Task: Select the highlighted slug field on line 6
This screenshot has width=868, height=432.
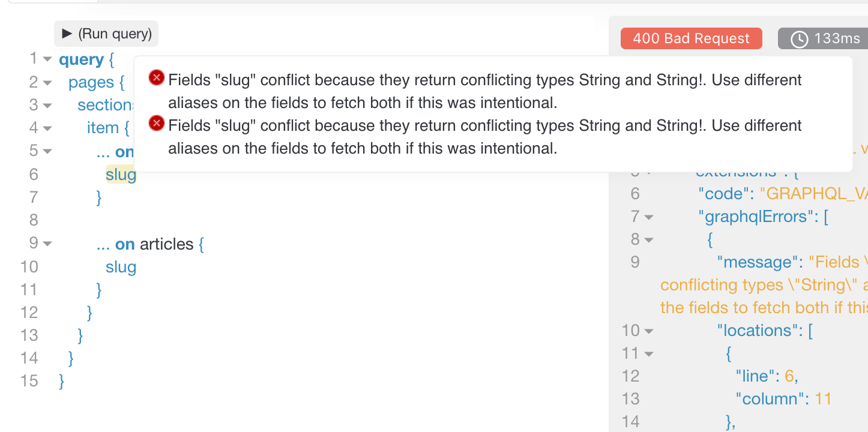Action: pos(121,174)
